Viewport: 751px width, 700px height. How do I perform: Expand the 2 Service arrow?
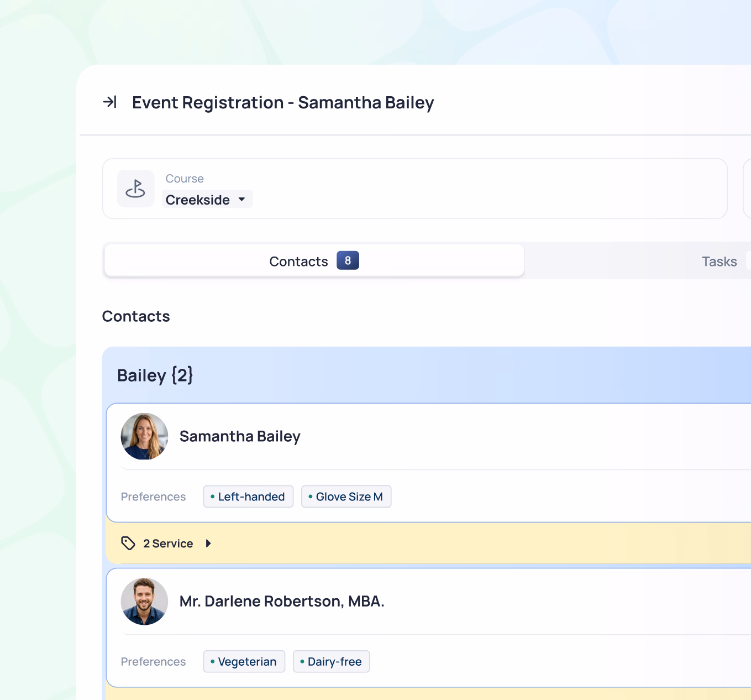pos(208,544)
